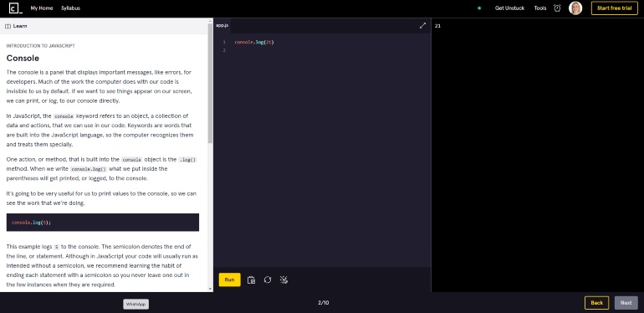
Task: Click the console.log(5); example code block
Action: pos(103,223)
